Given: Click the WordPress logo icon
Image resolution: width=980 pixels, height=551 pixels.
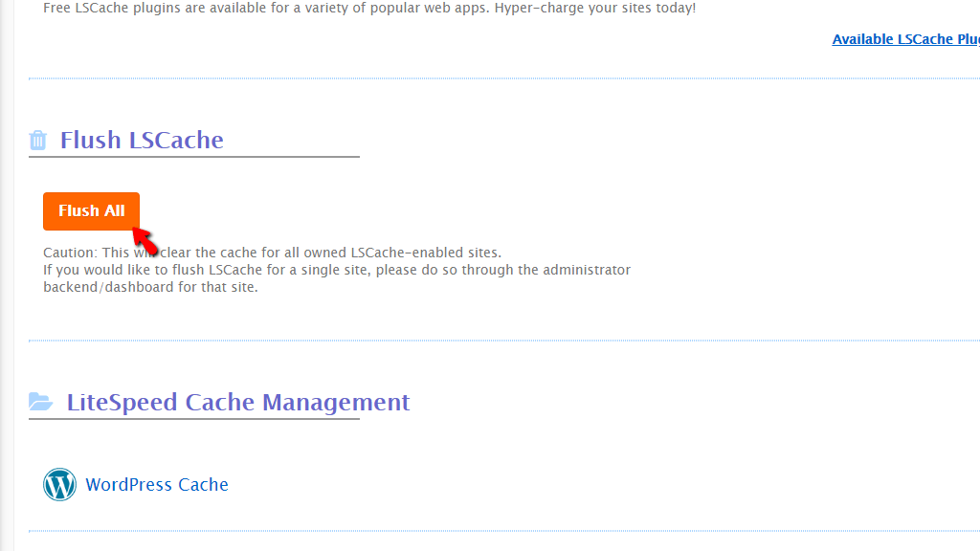Looking at the screenshot, I should [x=59, y=485].
